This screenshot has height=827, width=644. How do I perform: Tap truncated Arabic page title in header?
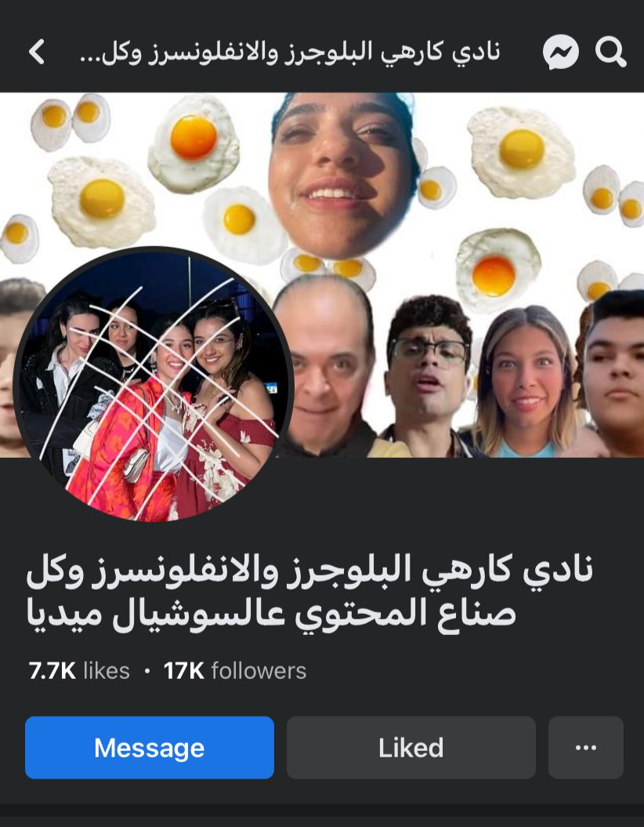click(290, 53)
